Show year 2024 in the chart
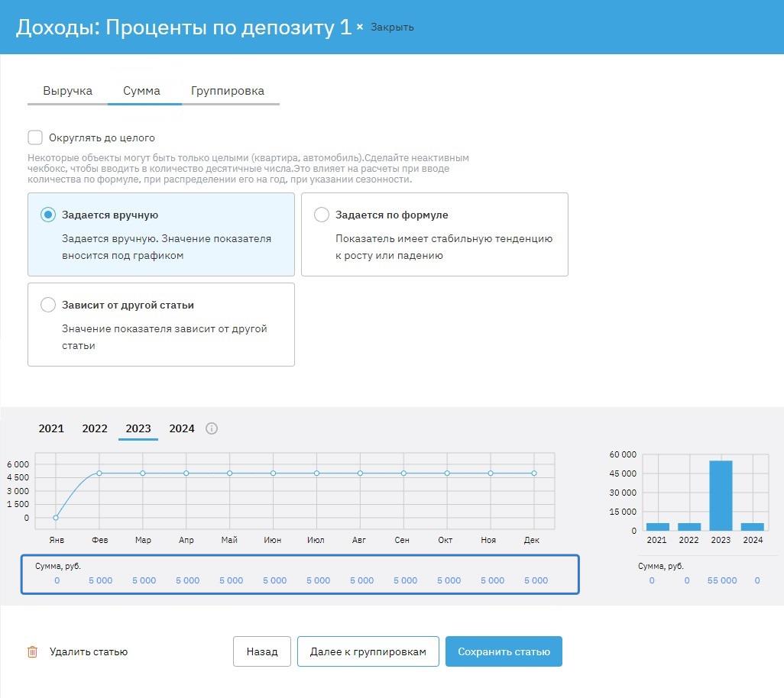The width and height of the screenshot is (784, 698). tap(182, 428)
